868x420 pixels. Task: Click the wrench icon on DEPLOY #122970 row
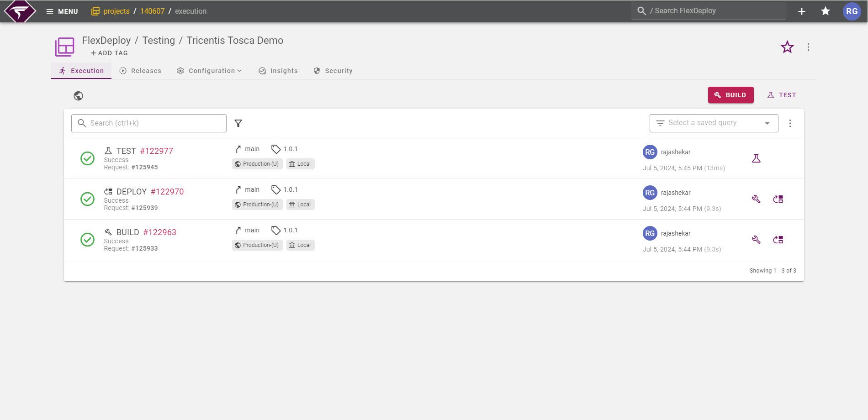pos(756,199)
